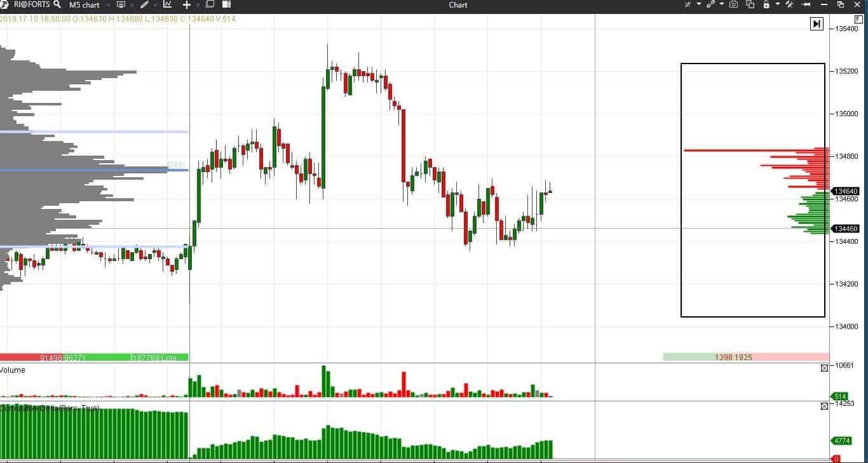The image size is (868, 463).
Task: Select the crosshair plus cursor icon
Action: [x=186, y=5]
